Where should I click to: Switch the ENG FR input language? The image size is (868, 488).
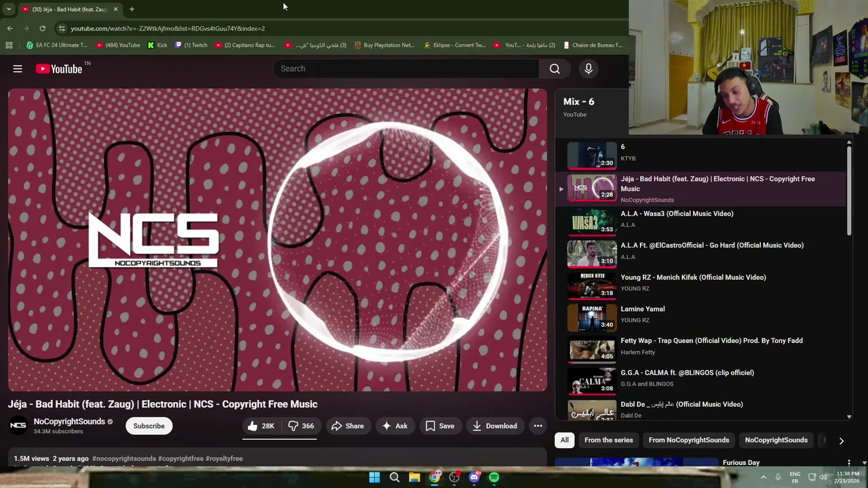(795, 477)
